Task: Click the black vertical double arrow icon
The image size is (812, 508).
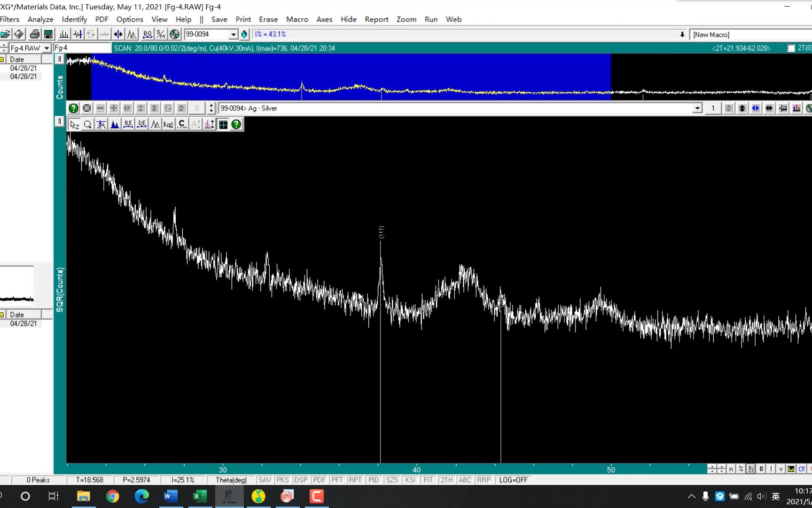Action: [x=742, y=108]
